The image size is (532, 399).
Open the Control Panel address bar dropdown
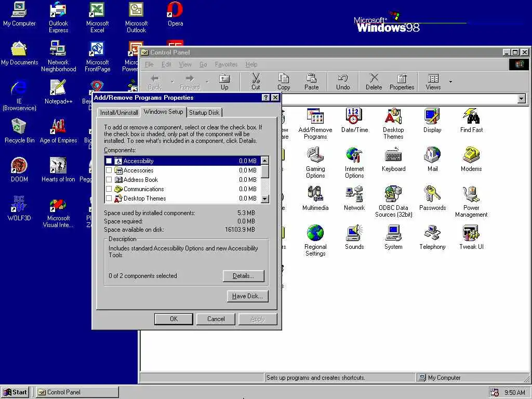pos(522,99)
